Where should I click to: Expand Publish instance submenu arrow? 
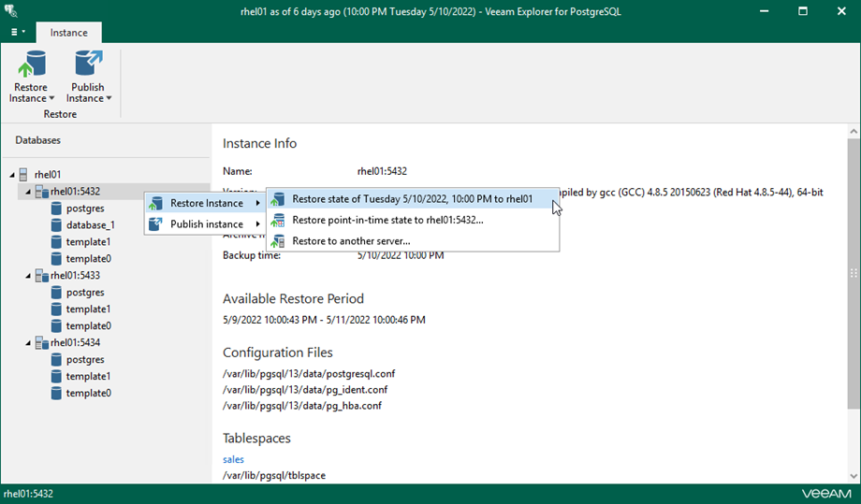[257, 223]
